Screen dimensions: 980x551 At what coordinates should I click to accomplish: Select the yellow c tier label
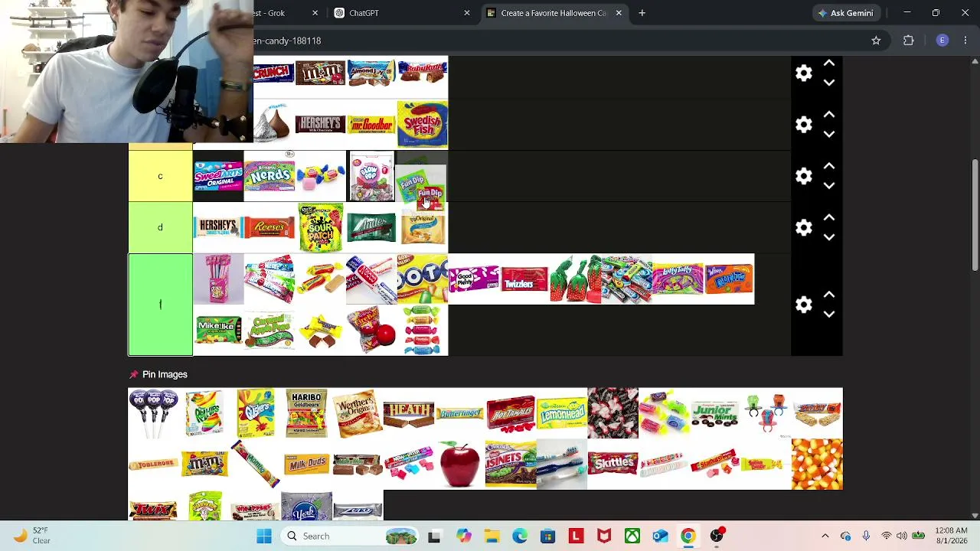pyautogui.click(x=160, y=176)
